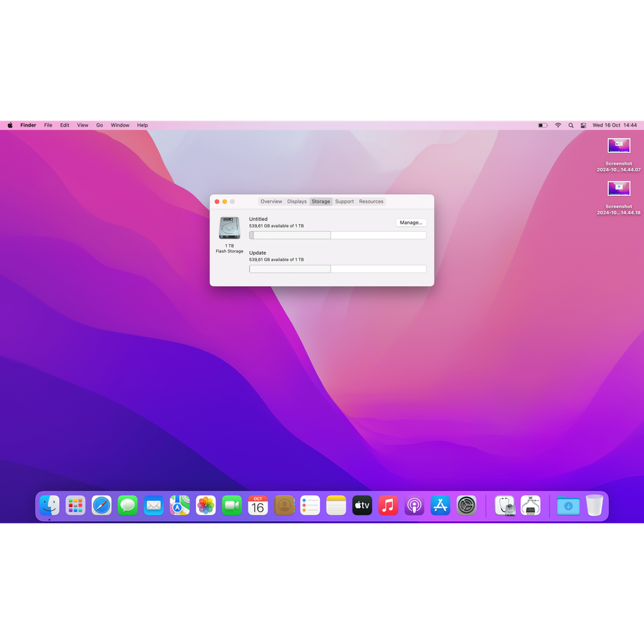Viewport: 644px width, 644px height.
Task: Click the Untitled volume storage bar
Action: pos(337,235)
